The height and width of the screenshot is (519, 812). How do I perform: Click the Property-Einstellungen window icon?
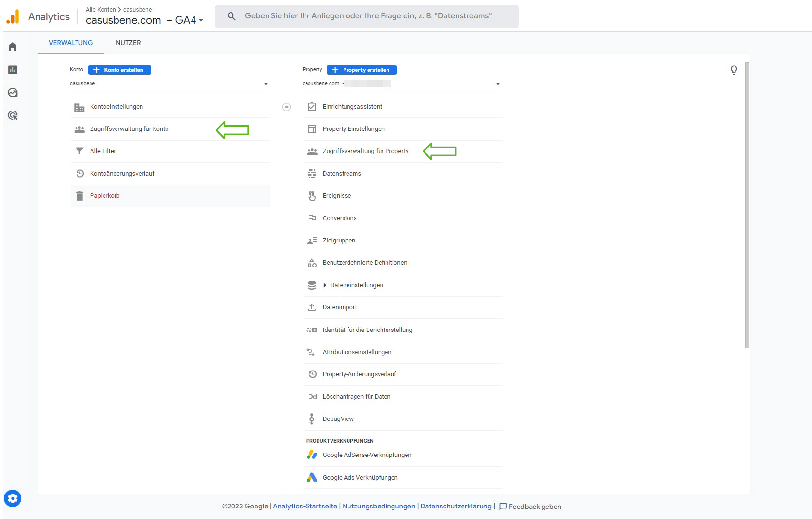(x=312, y=129)
